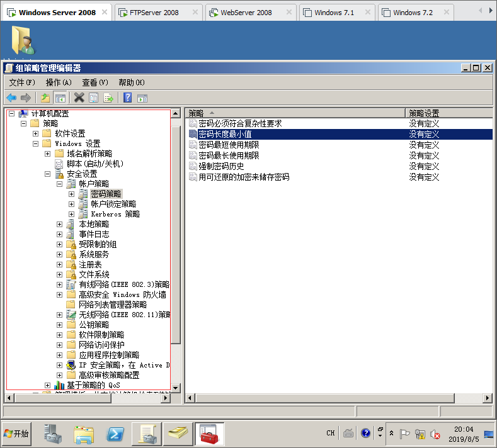This screenshot has height=448, width=497.
Task: Click the Start button
Action: tap(16, 434)
